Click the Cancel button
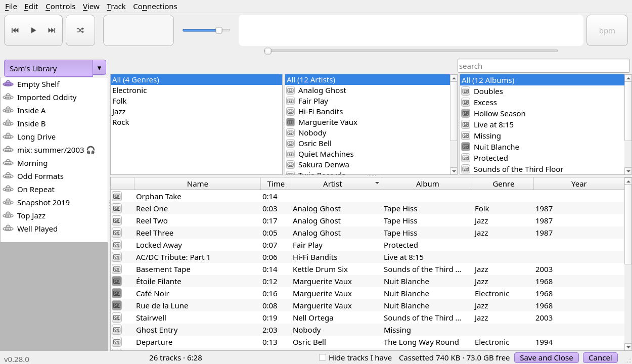This screenshot has width=632, height=364. tap(600, 357)
